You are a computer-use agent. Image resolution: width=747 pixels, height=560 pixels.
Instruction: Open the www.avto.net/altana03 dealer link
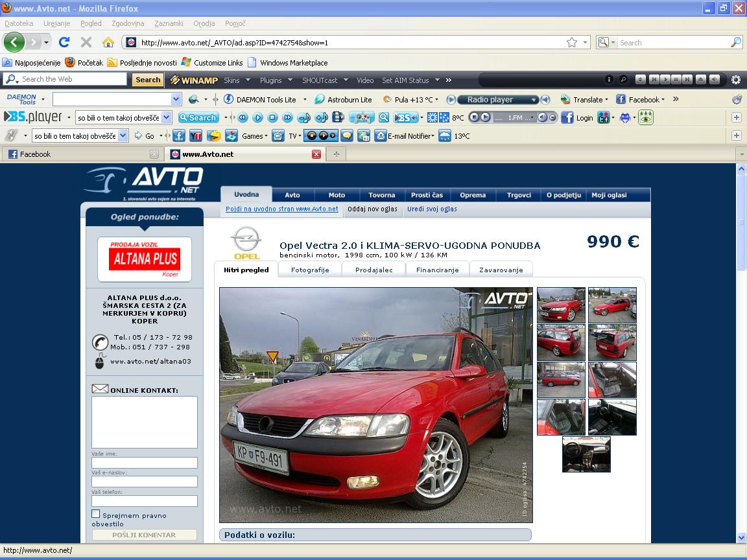pos(150,361)
